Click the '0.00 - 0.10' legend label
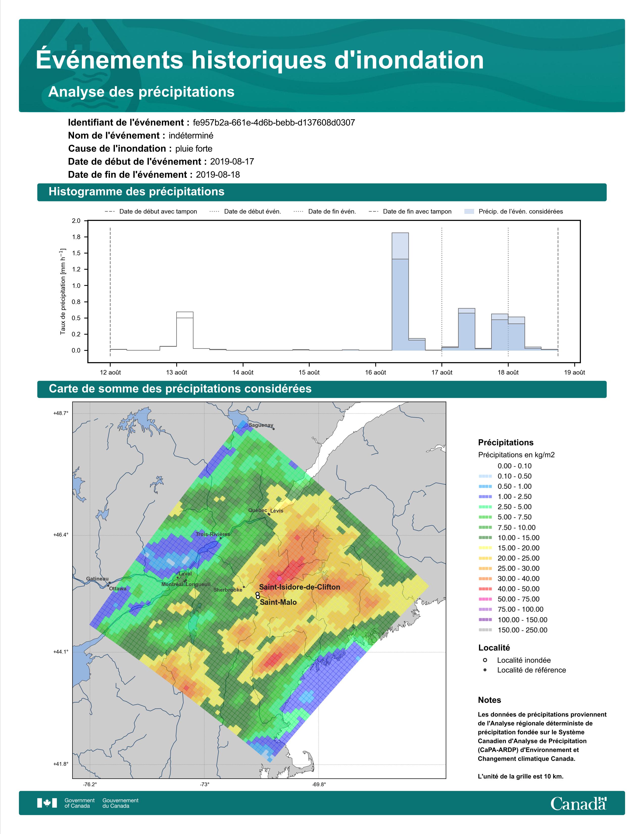The image size is (644, 834). 515,466
